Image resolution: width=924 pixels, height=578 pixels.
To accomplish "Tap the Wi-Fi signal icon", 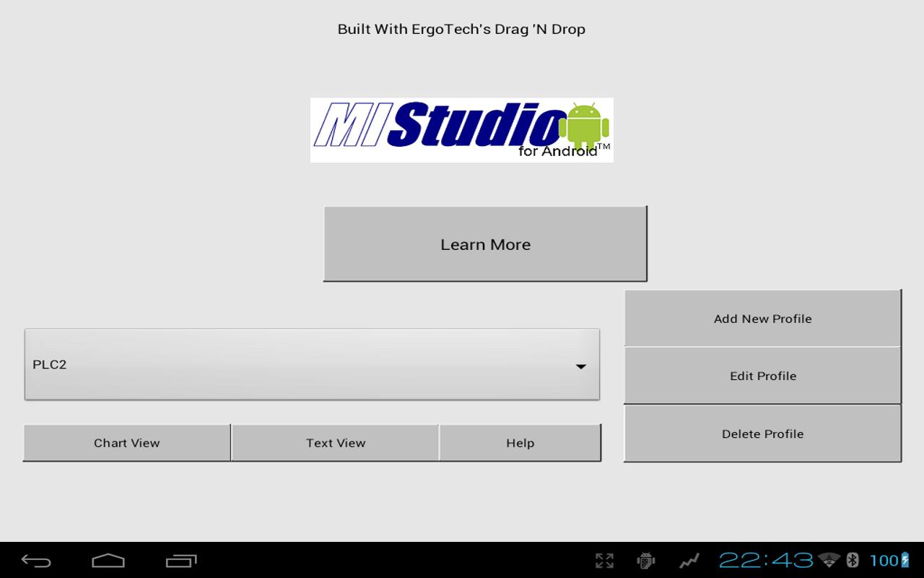I will tap(829, 561).
